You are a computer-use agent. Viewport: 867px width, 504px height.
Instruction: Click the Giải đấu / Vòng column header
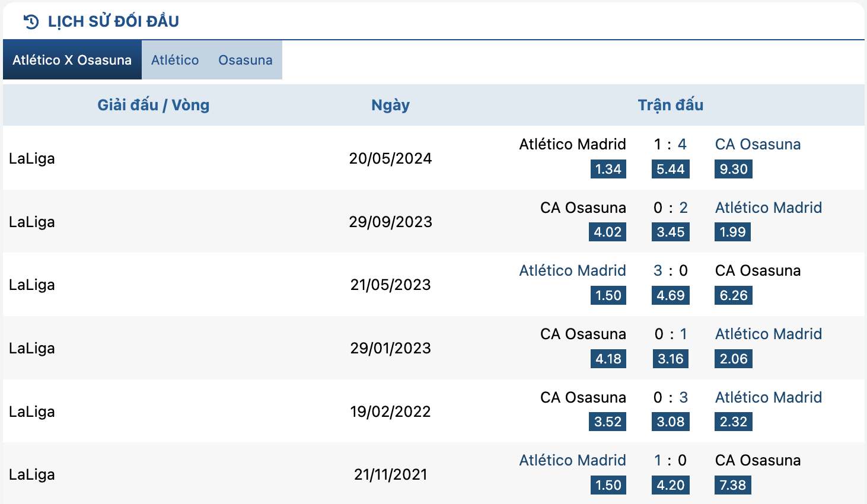tap(154, 105)
